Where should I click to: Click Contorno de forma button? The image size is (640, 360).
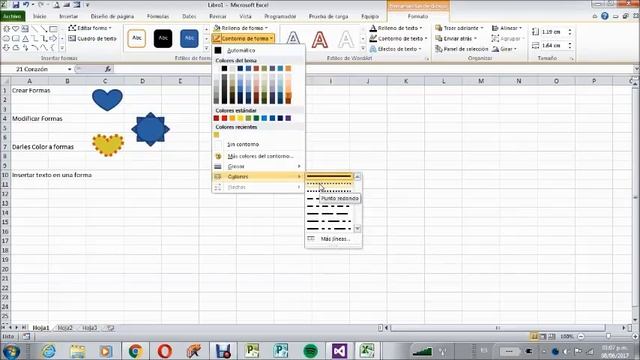pos(243,38)
